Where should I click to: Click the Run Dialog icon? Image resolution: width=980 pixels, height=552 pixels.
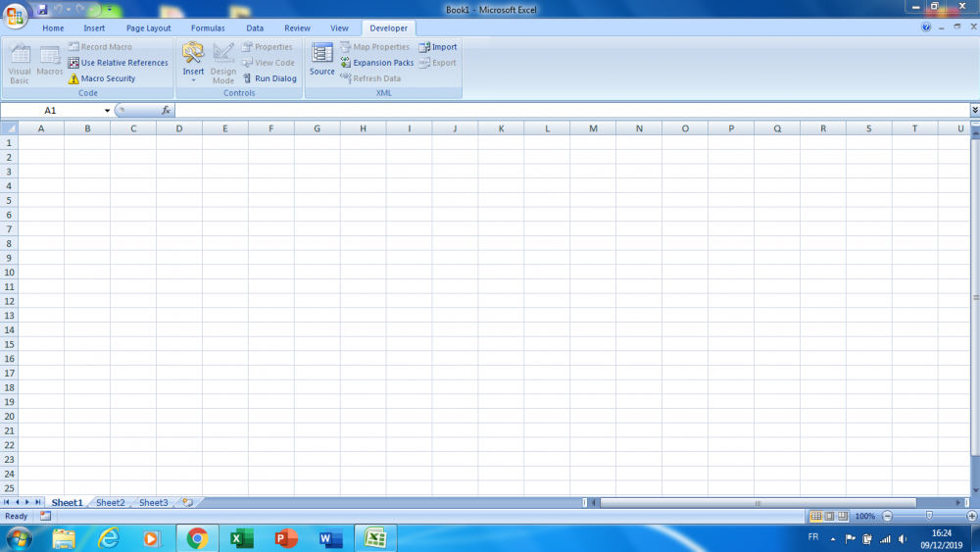pyautogui.click(x=247, y=78)
